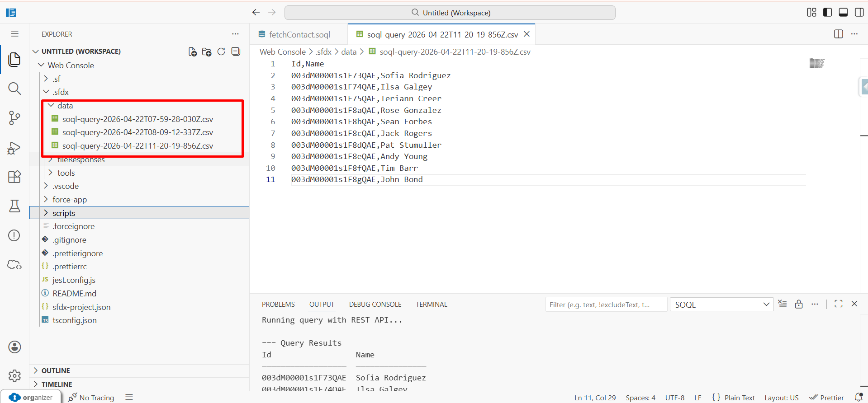Click the Problems errors warnings icon in activity bar

[14, 235]
